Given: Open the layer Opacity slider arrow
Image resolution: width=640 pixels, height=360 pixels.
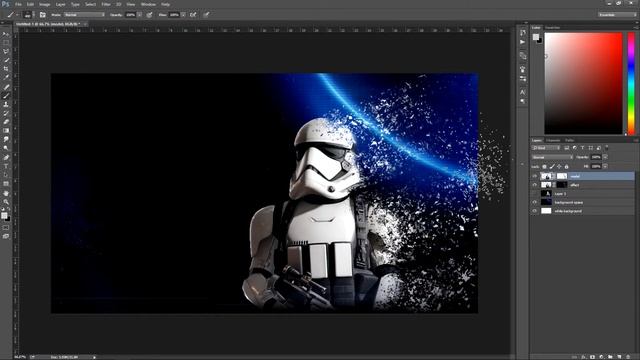Looking at the screenshot, I should click(x=605, y=157).
